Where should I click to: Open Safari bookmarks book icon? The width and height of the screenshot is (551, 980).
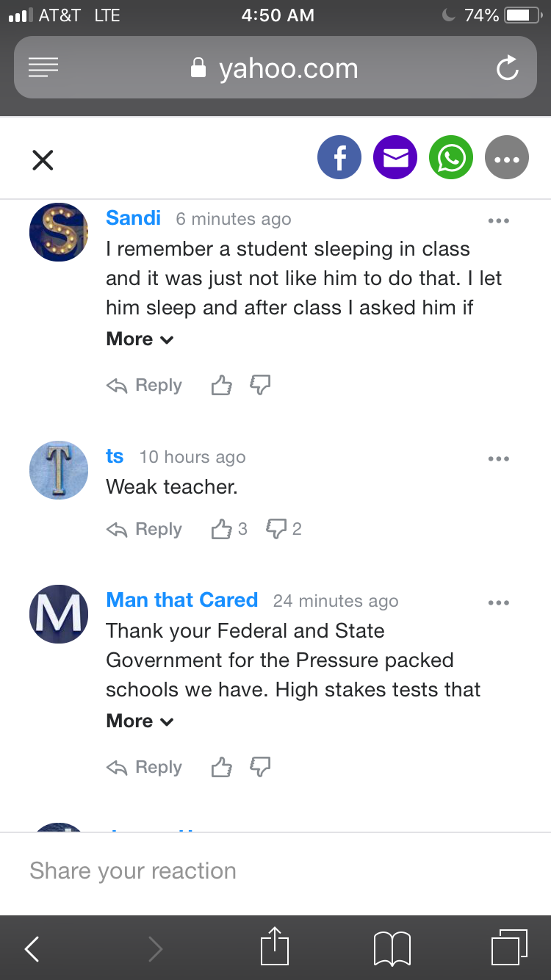click(x=392, y=948)
